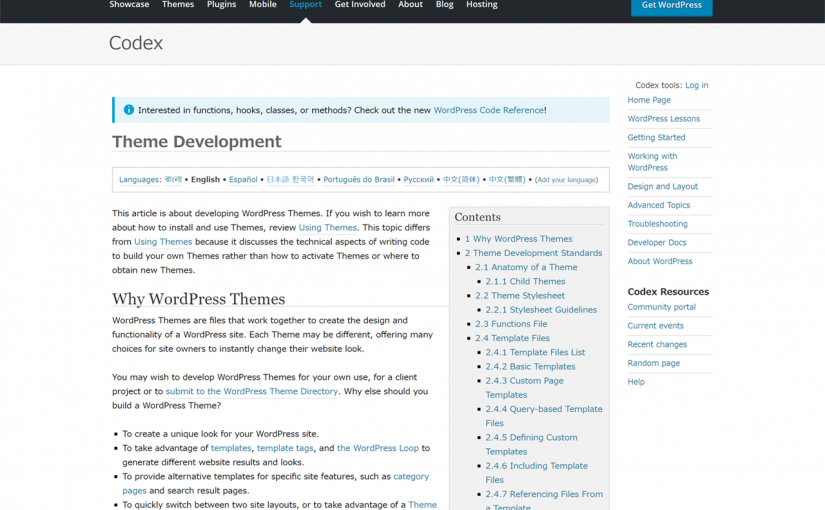Open the Current events link

point(656,326)
